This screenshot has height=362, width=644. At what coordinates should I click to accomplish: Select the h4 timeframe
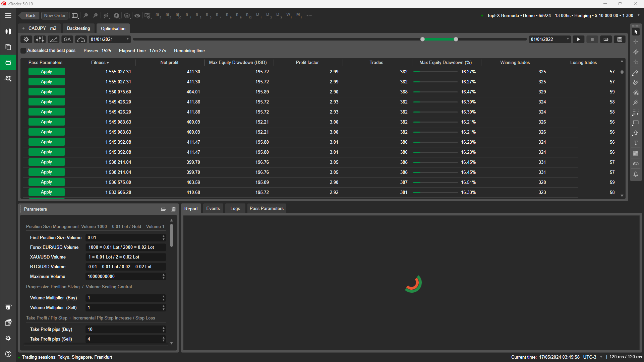(218, 15)
